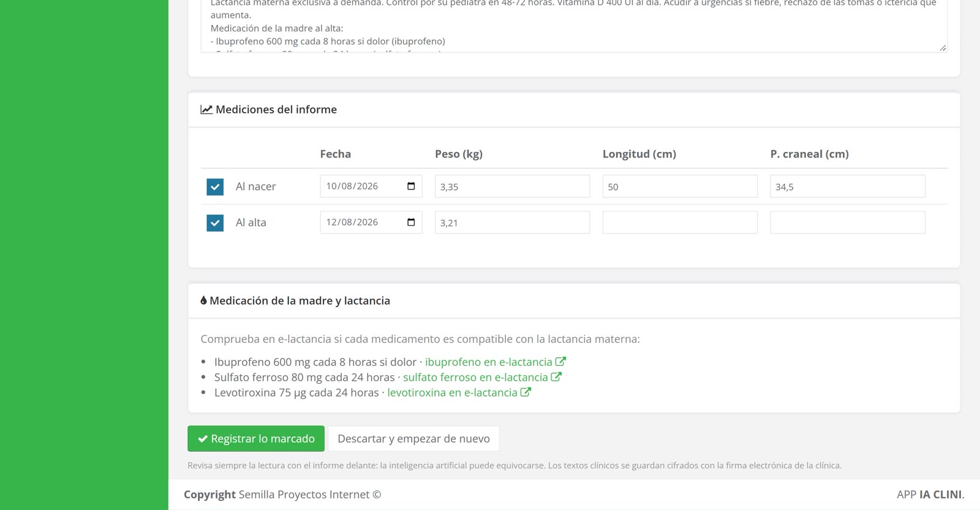Click Ibuprofeno 600 mg cada 8 horas si dolor bullet text
This screenshot has width=980, height=510.
tap(315, 362)
